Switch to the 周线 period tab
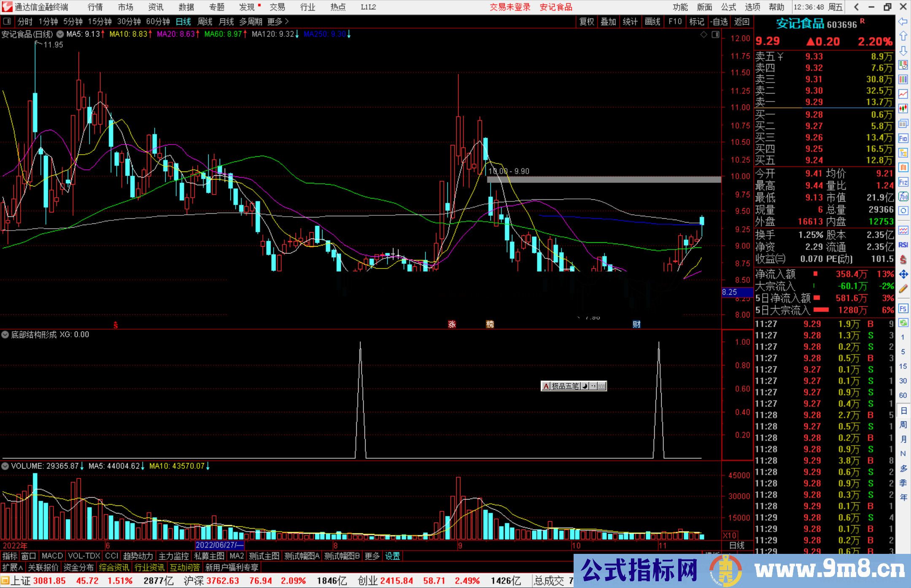Screen dimensions: 911x588 (x=205, y=21)
